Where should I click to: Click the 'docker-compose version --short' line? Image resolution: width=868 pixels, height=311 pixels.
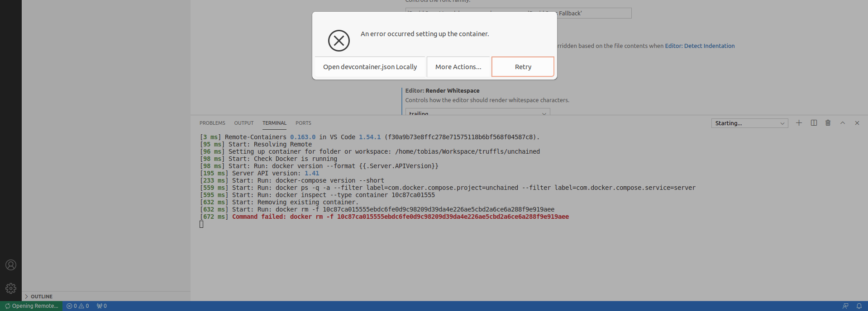(x=292, y=181)
